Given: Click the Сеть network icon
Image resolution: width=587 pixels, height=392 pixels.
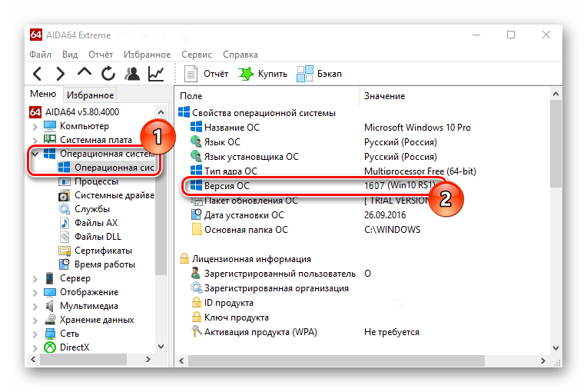Looking at the screenshot, I should click(50, 334).
